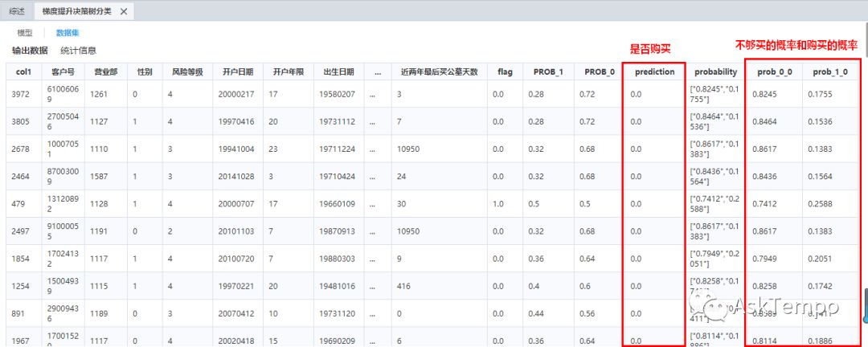Click 出生日期 cell 19711224
Image resolution: width=868 pixels, height=347 pixels.
click(x=338, y=149)
